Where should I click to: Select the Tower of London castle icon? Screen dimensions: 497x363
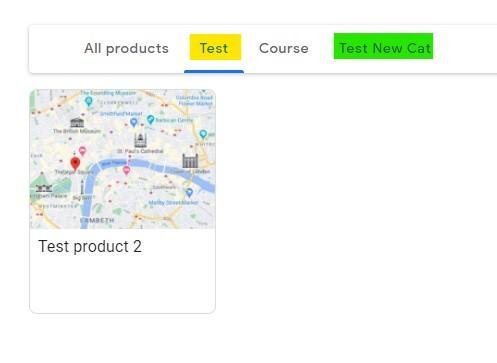[x=190, y=161]
